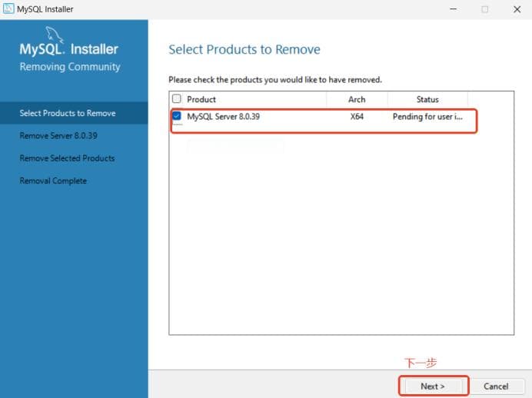
Task: Select the MySQL Server 8.0.39 product name
Action: tap(223, 116)
